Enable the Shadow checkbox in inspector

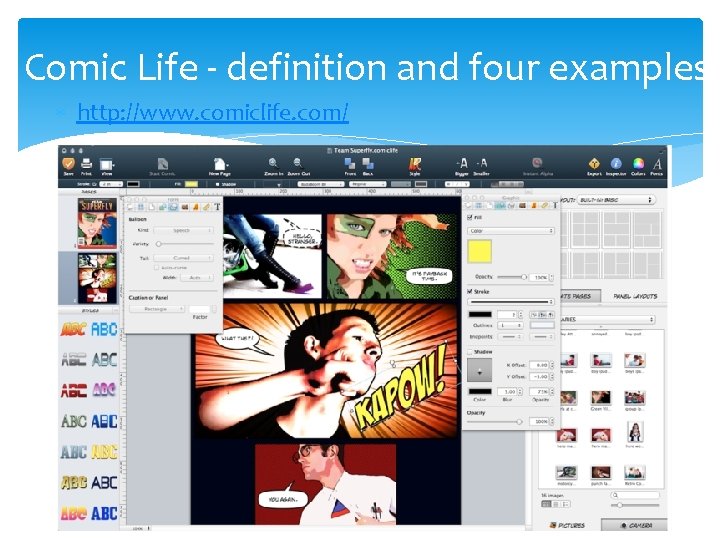click(469, 352)
